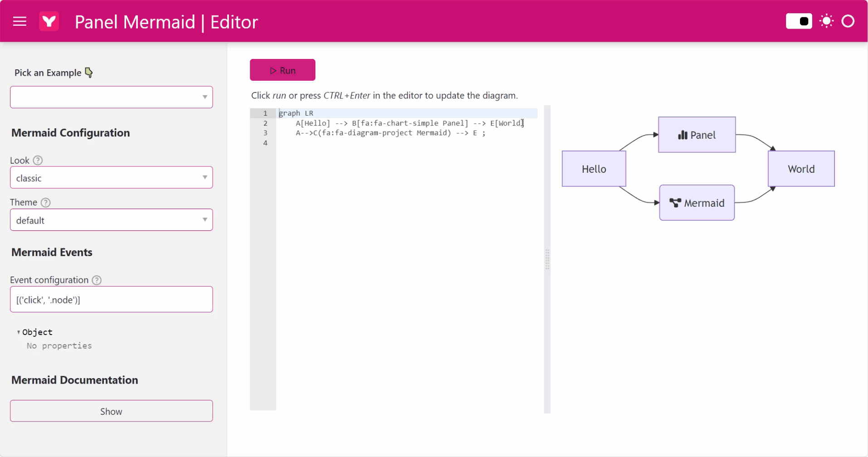Click the help icon beside Event configuration
This screenshot has height=457, width=868.
click(x=97, y=280)
